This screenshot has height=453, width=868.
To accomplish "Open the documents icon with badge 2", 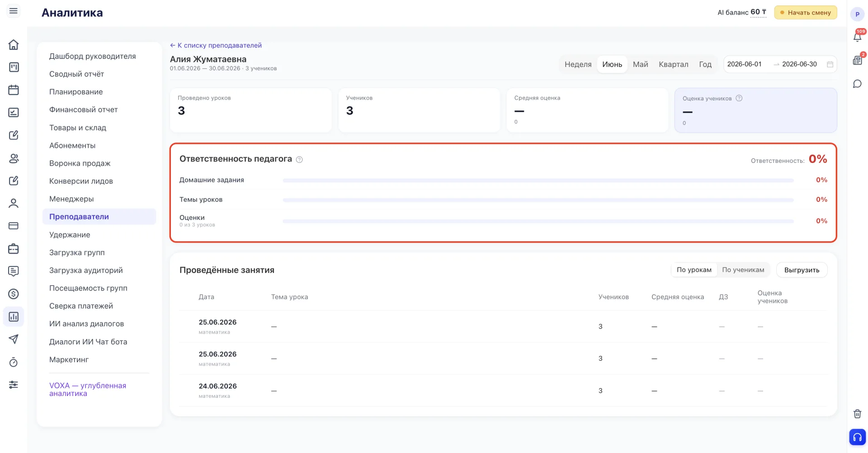I will pyautogui.click(x=858, y=60).
